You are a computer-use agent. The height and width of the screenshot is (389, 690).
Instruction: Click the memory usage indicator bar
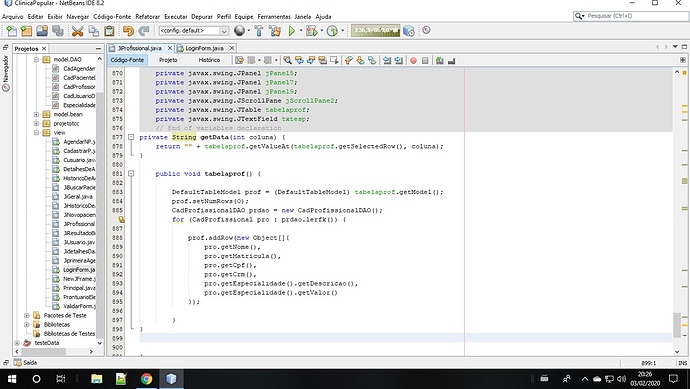pos(375,31)
